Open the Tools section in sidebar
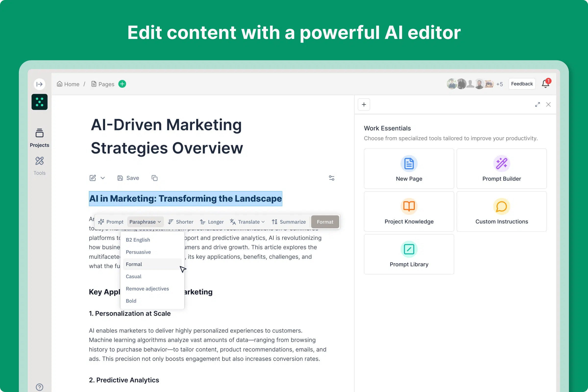 click(x=39, y=166)
